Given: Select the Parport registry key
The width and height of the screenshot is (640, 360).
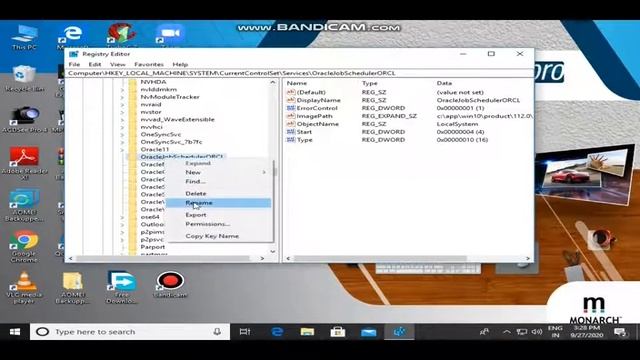Looking at the screenshot, I should tap(153, 247).
